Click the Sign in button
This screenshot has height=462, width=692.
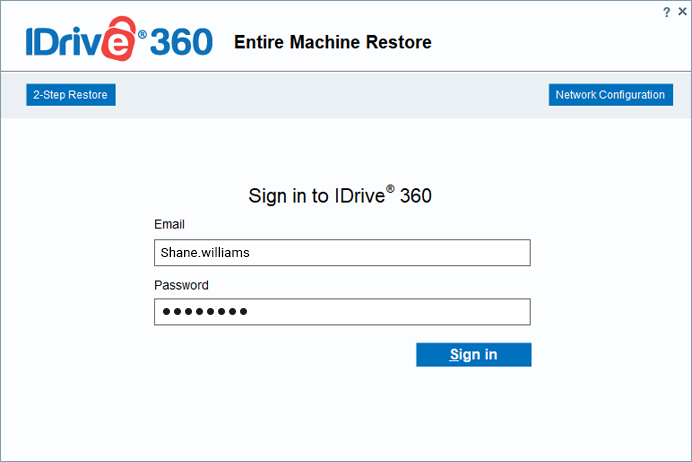pos(474,354)
